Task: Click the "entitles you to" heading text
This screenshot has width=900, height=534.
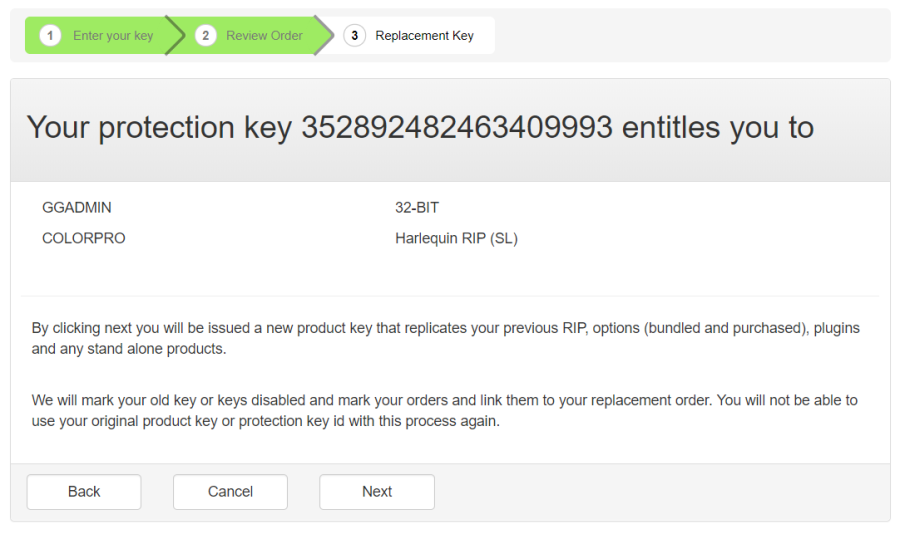Action: (x=718, y=128)
